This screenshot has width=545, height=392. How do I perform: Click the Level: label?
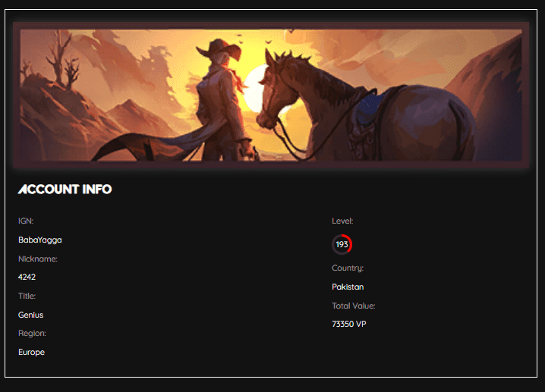tap(342, 221)
